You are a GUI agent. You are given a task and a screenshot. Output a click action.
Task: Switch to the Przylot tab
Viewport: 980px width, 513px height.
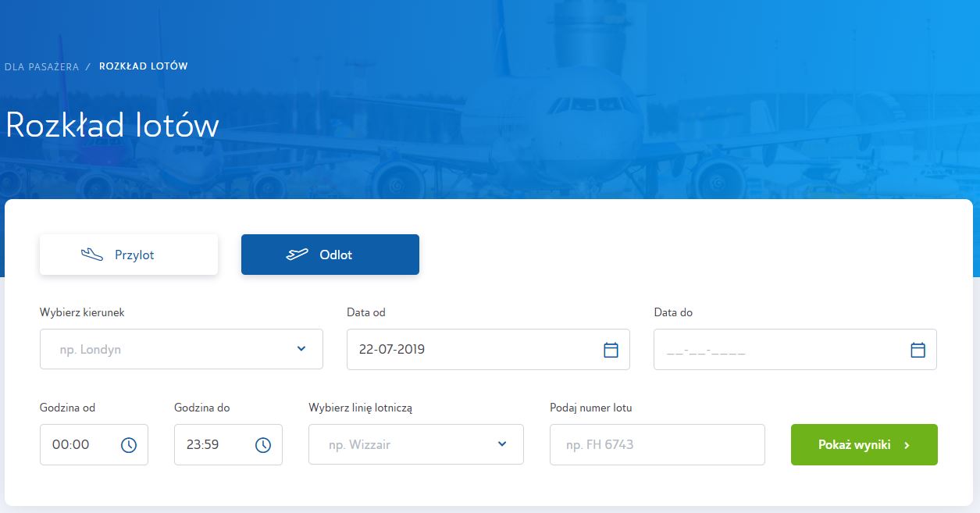pos(129,255)
